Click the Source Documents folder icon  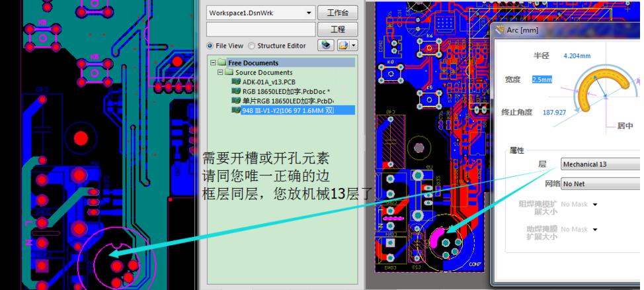[229, 73]
